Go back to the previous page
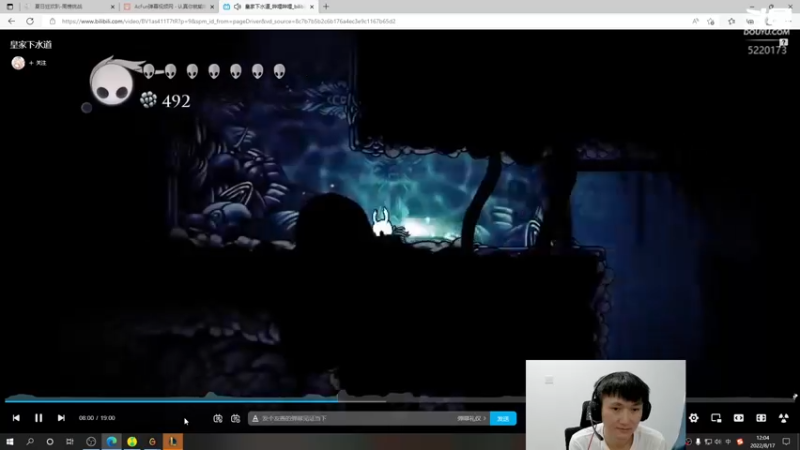This screenshot has width=800, height=450. pyautogui.click(x=11, y=21)
